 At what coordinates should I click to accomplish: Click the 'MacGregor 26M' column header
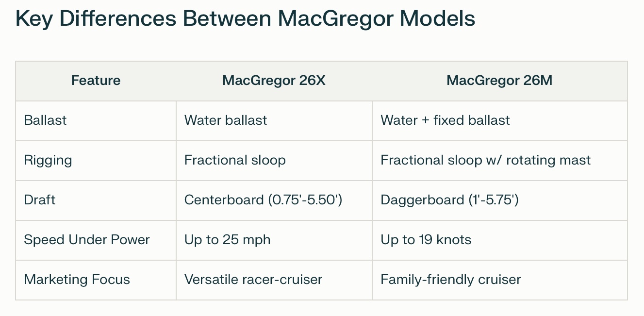[x=499, y=81]
